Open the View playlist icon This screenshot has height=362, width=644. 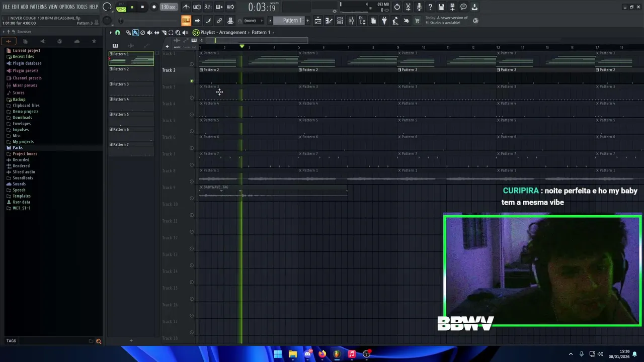coord(318,21)
